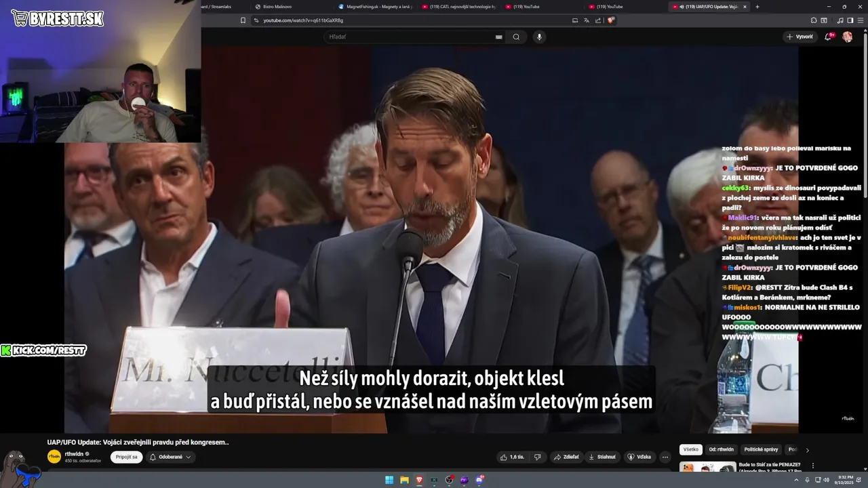Switch to the CATL nejnovější technologie tab

[x=460, y=7]
